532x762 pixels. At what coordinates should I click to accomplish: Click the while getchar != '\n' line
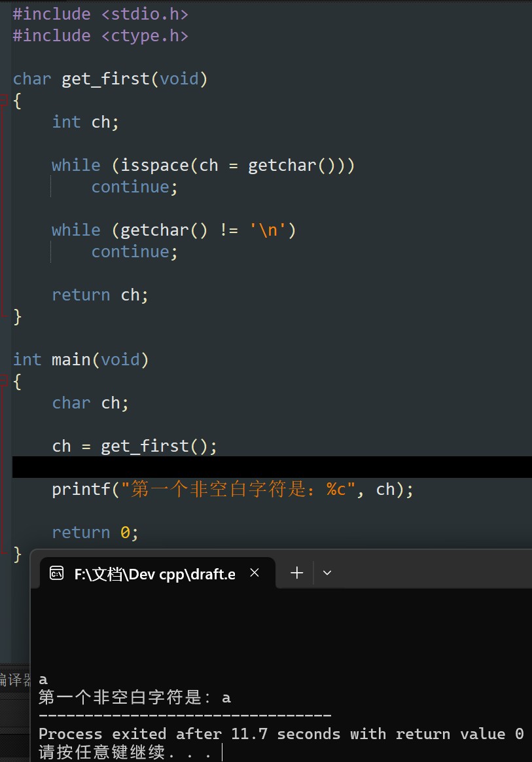(x=173, y=230)
